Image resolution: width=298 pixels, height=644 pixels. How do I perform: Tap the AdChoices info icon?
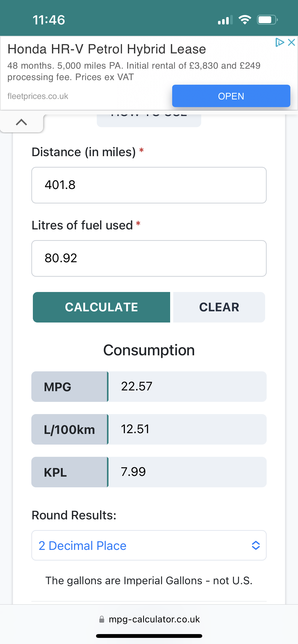280,42
